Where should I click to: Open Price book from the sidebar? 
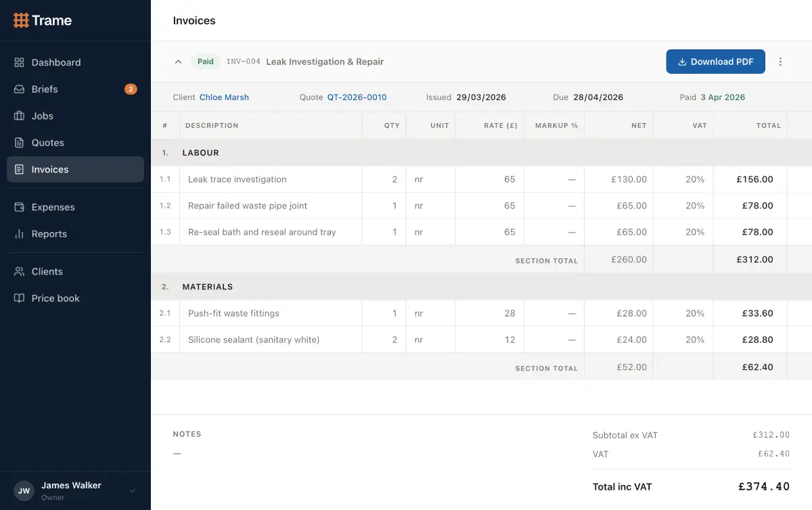[x=75, y=298]
